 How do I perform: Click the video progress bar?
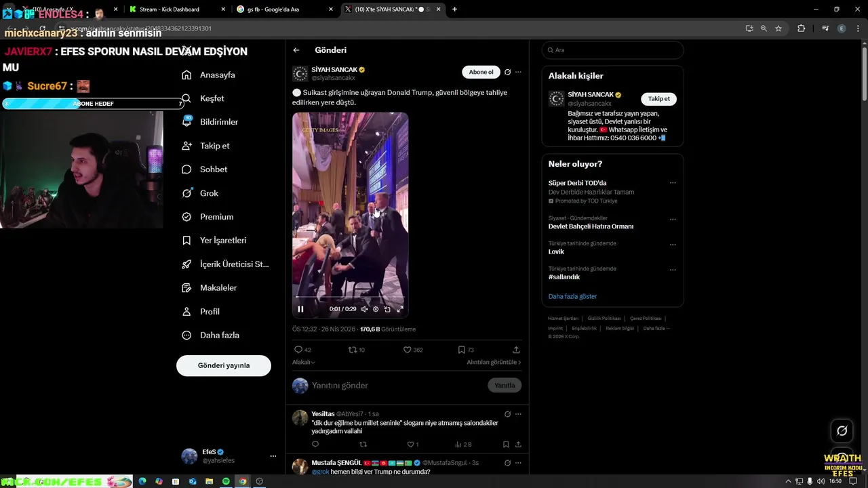click(x=350, y=297)
